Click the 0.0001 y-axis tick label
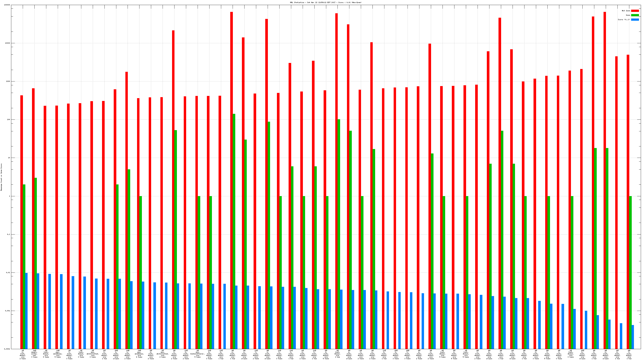644x362 pixels. [x=7, y=349]
